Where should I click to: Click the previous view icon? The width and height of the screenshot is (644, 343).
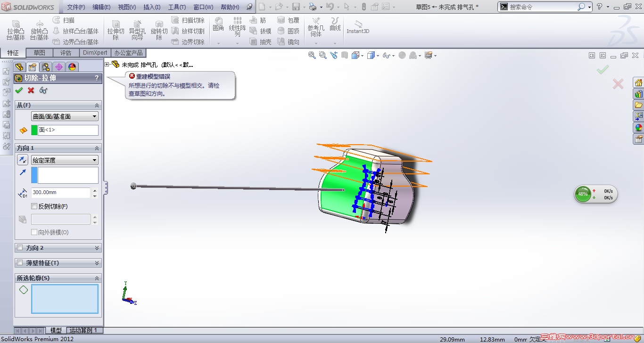tap(334, 55)
